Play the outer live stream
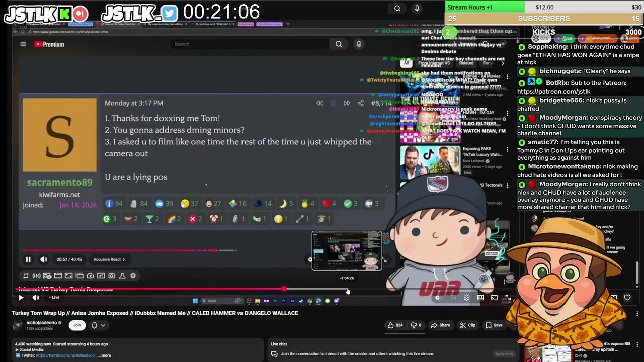Screen dimensions: 644x362 point(21,298)
